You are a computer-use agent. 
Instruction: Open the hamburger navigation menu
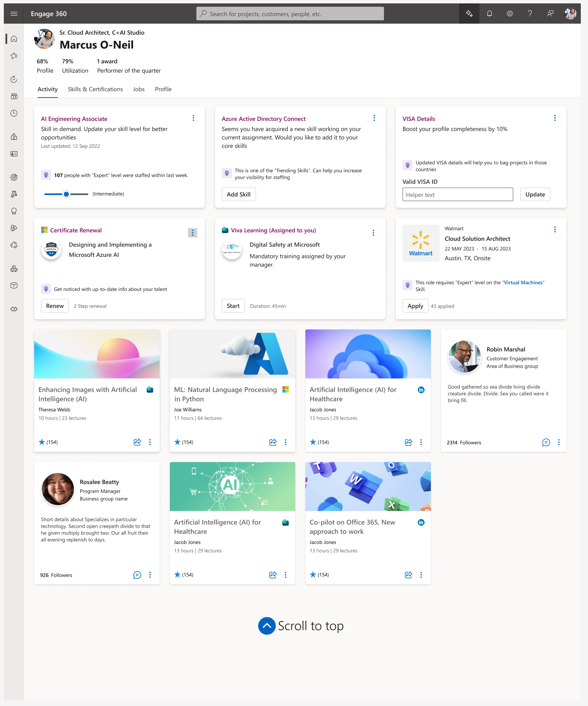pyautogui.click(x=14, y=14)
